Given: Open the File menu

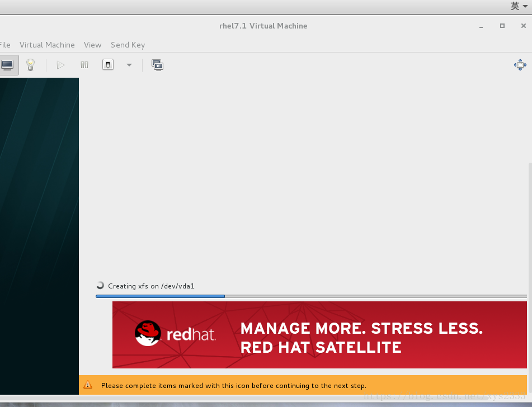Looking at the screenshot, I should coord(4,45).
